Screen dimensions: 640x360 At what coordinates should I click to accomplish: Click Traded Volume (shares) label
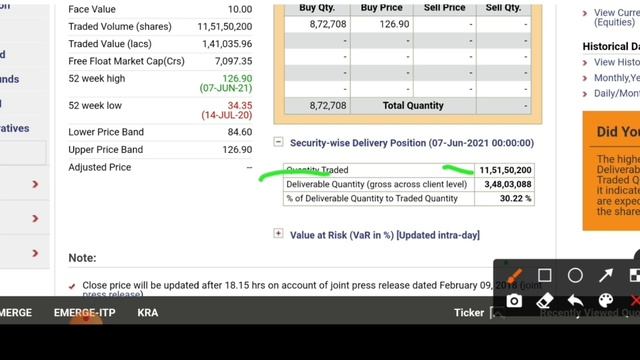(x=120, y=27)
